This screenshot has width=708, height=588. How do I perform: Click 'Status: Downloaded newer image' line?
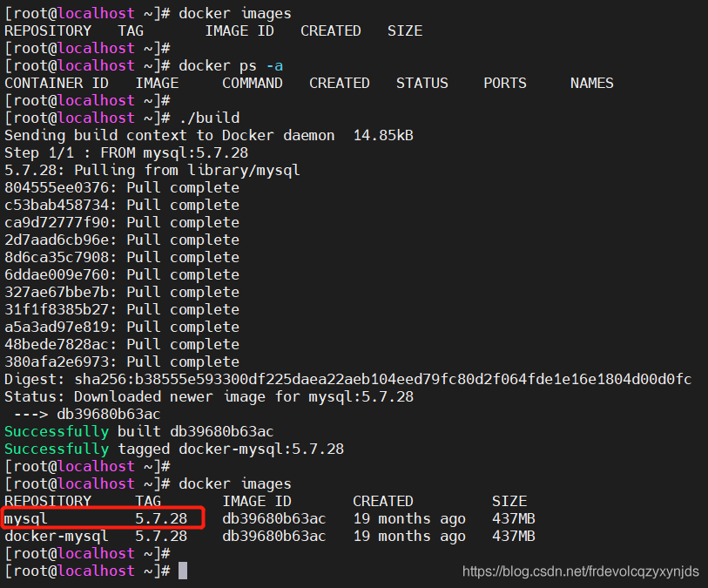[x=209, y=397]
